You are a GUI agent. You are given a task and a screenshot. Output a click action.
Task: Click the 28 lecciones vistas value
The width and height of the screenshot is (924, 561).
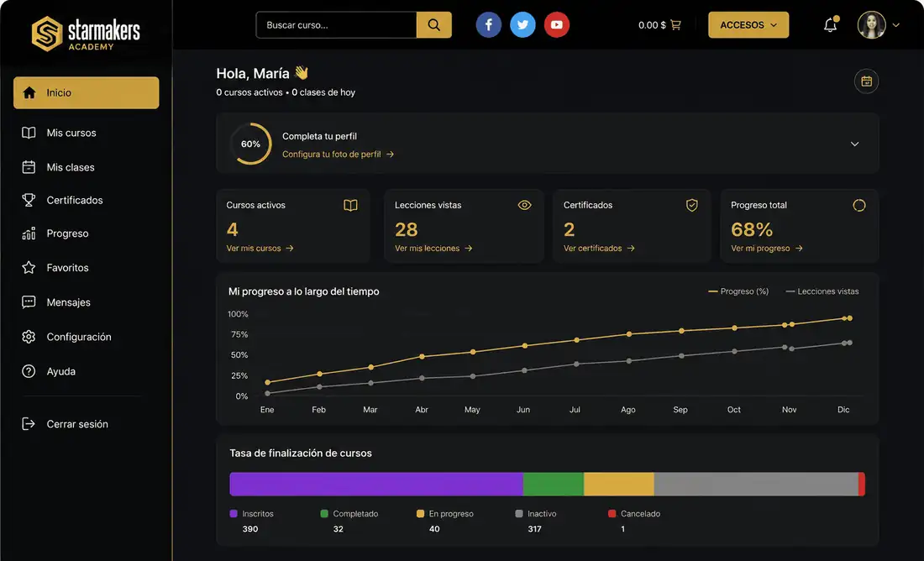[406, 229]
